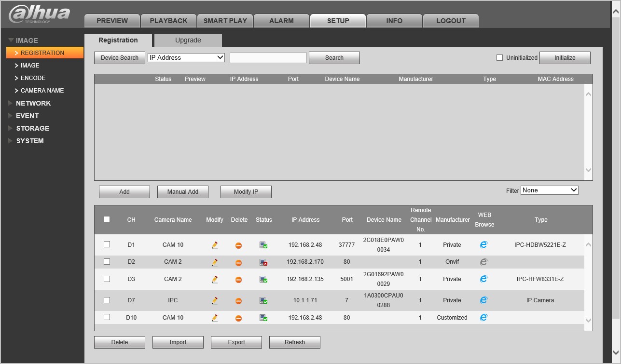Click the status icon for D2 camera
Viewport: 621px width, 364px height.
tap(263, 263)
